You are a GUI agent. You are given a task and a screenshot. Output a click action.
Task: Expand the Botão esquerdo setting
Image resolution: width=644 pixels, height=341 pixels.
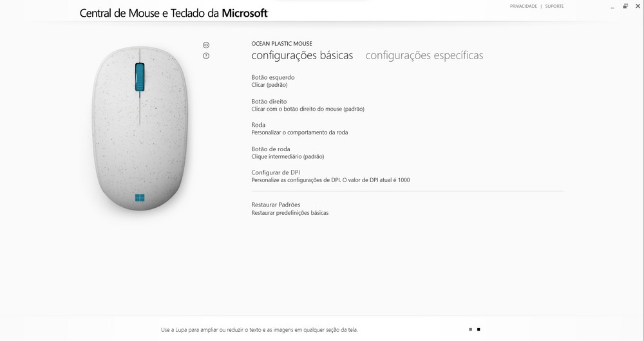click(x=273, y=81)
